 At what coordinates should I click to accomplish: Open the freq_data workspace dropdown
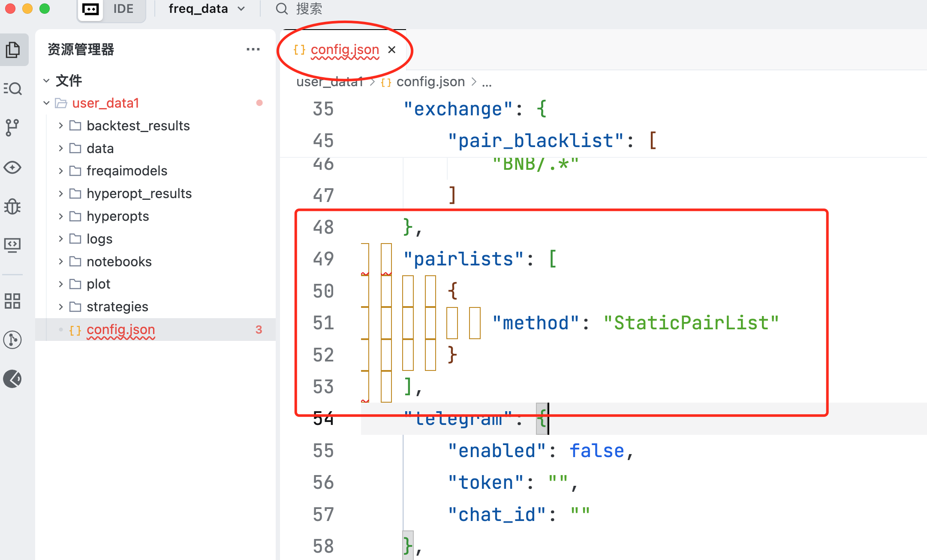[x=207, y=9]
